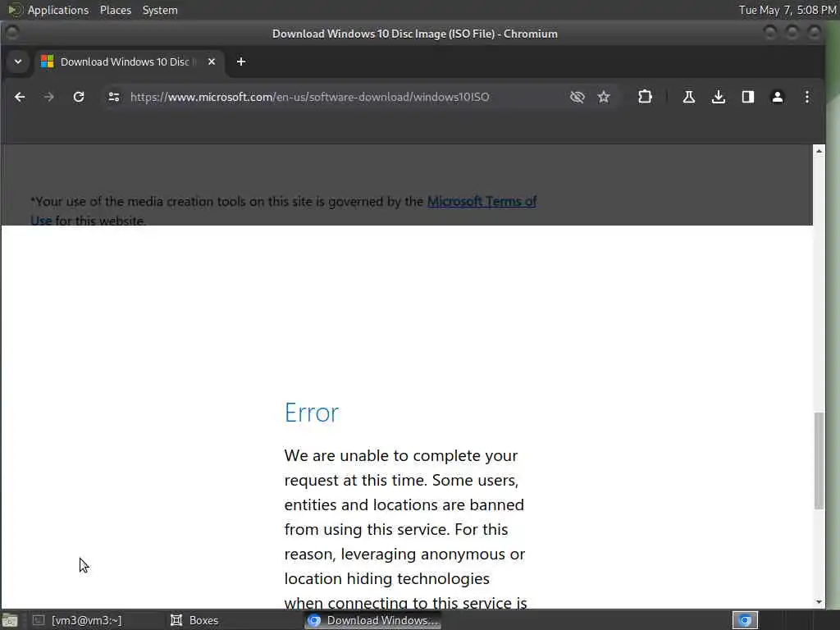
Task: Open the Places menu
Action: click(116, 10)
